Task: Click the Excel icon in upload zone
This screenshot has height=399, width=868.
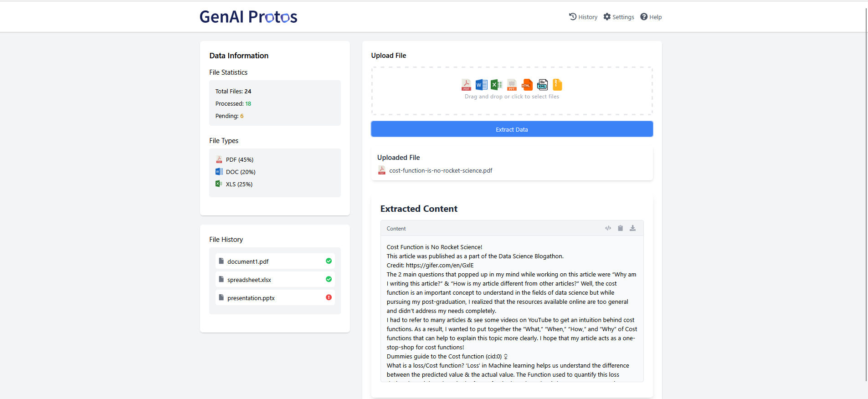Action: 496,85
